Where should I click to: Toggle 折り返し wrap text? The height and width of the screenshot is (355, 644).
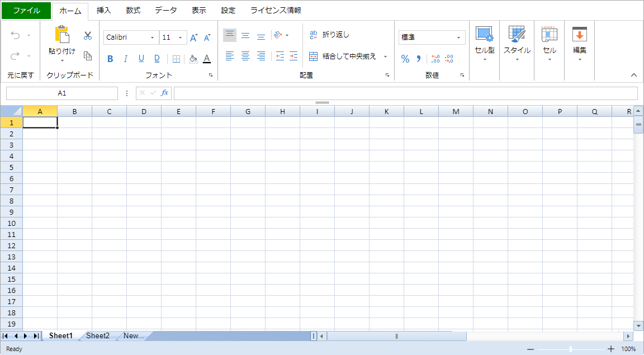[329, 35]
